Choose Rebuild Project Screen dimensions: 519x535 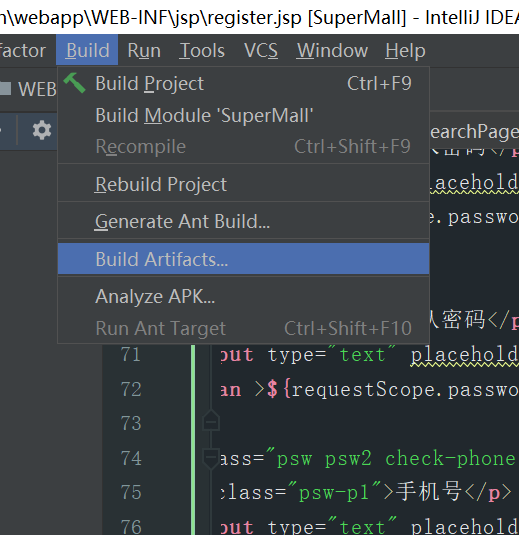pyautogui.click(x=243, y=184)
